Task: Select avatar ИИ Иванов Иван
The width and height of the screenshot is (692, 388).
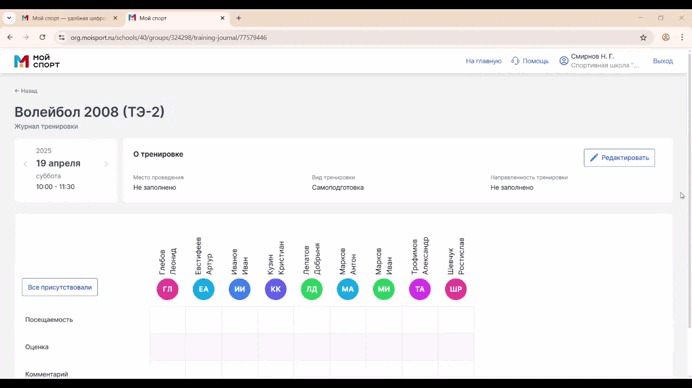Action: point(240,289)
